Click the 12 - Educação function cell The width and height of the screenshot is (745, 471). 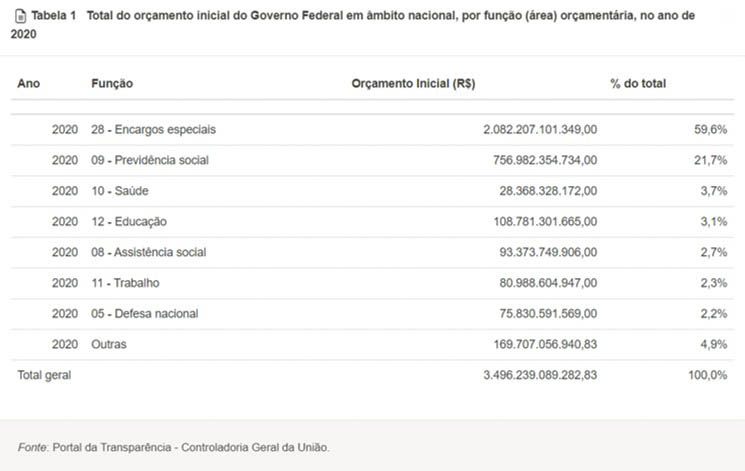(x=129, y=222)
